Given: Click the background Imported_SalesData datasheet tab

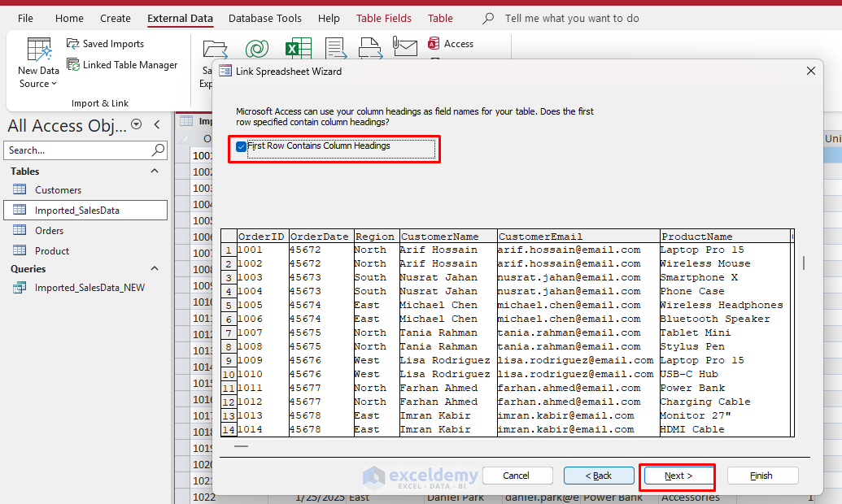Looking at the screenshot, I should coord(195,121).
